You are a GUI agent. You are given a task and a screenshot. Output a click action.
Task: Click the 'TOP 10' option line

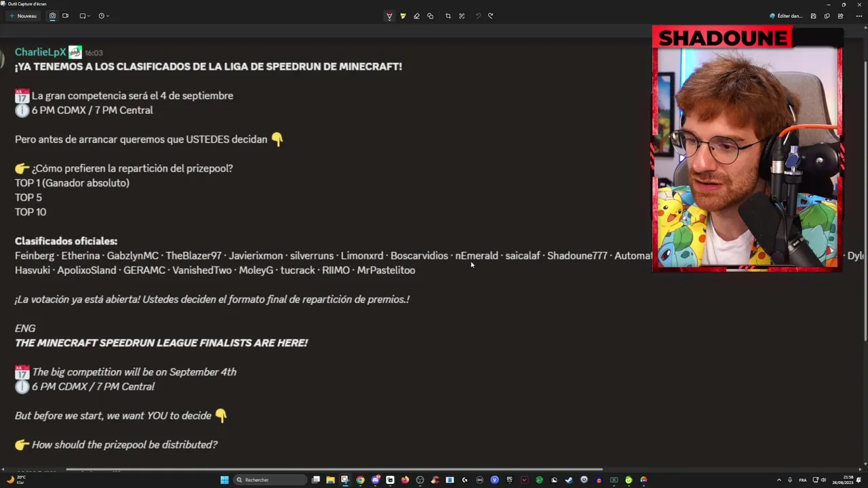(31, 212)
